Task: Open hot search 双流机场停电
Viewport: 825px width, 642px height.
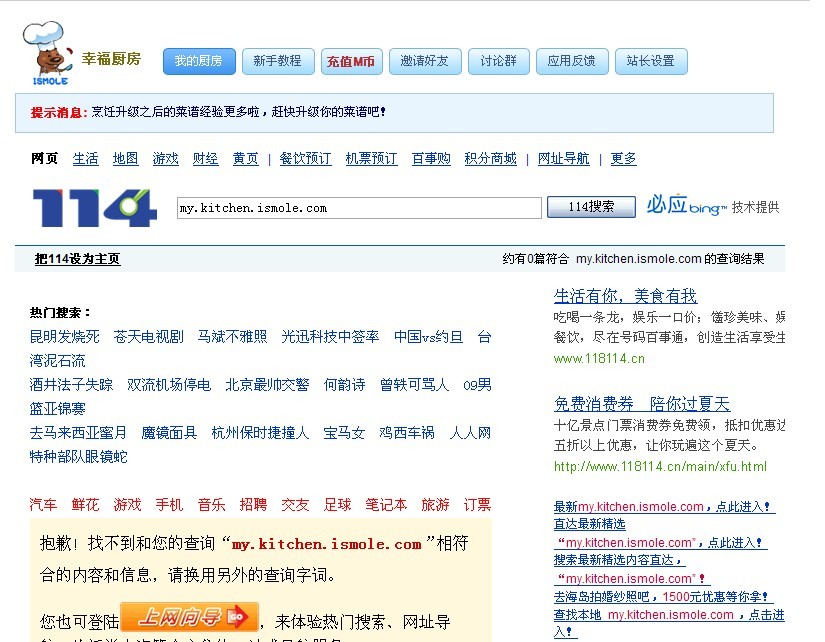Action: (169, 385)
